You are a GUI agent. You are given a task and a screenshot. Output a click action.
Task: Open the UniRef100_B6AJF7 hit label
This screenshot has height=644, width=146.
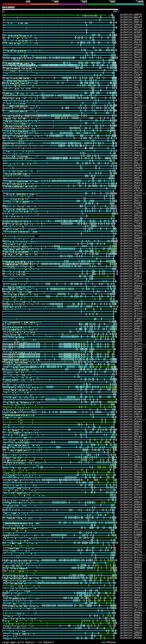point(131,17)
